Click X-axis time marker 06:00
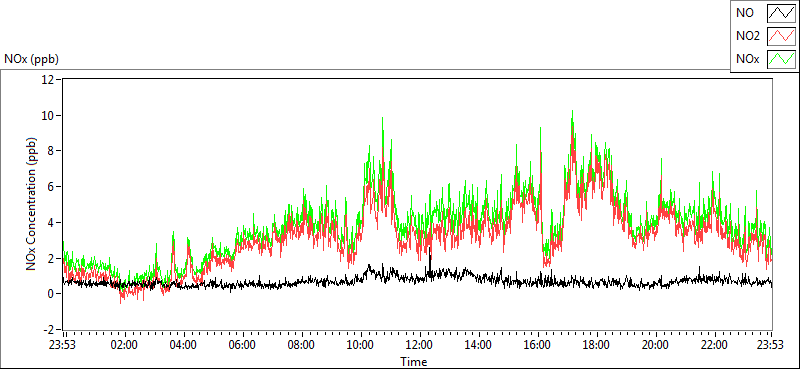This screenshot has width=800, height=369. click(x=242, y=345)
